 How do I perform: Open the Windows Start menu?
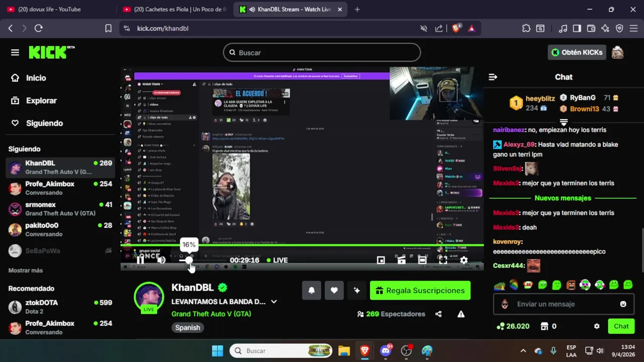tap(217, 350)
